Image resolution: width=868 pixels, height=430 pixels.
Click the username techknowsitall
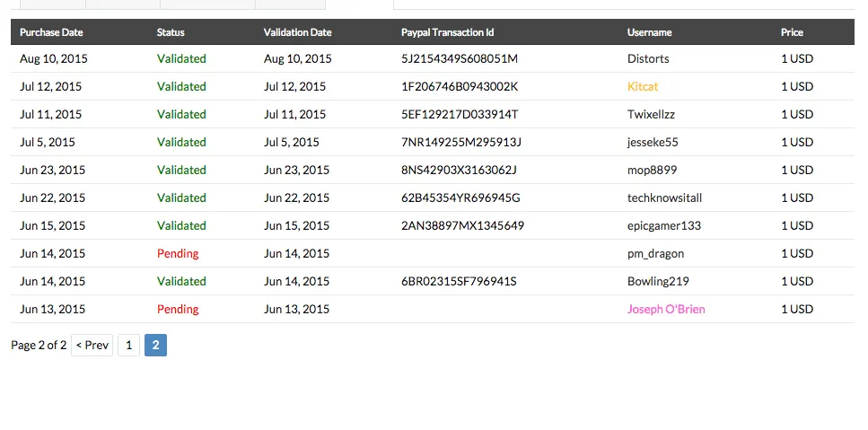pyautogui.click(x=664, y=197)
